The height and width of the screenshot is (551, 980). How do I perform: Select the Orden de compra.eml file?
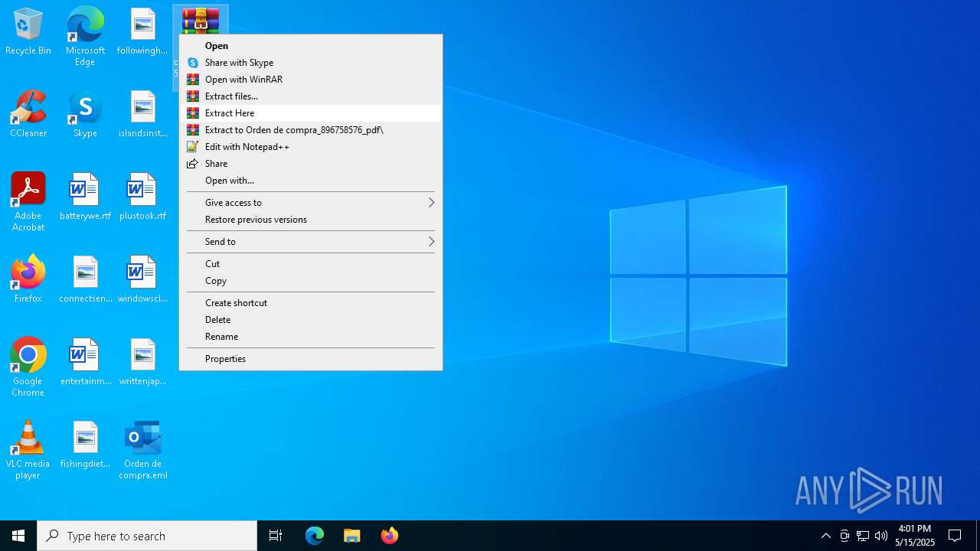[142, 450]
